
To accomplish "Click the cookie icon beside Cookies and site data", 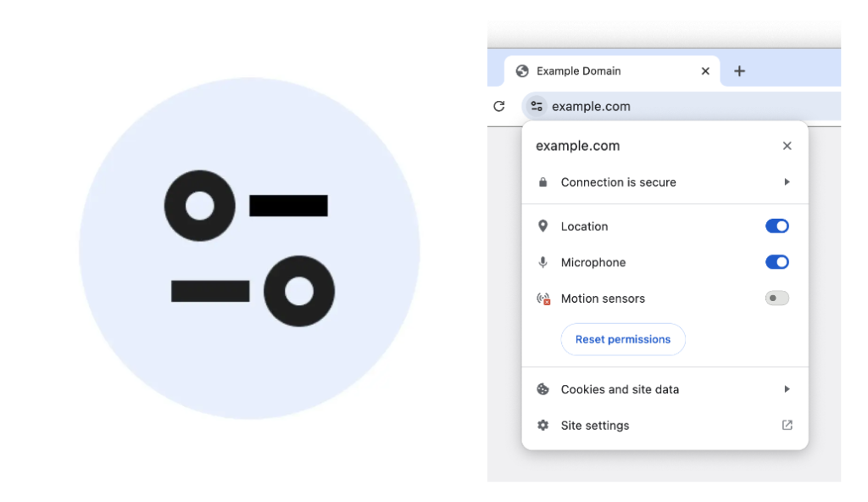I will 542,389.
